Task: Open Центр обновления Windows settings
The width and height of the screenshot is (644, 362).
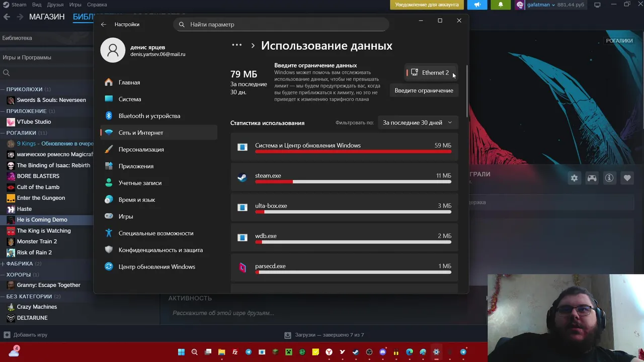Action: click(x=158, y=266)
